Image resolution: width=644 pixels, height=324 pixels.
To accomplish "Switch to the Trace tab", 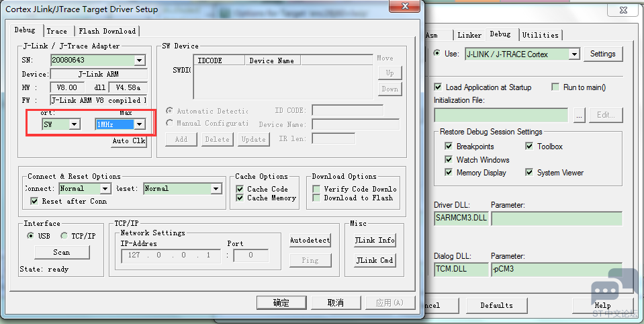I will tap(57, 31).
